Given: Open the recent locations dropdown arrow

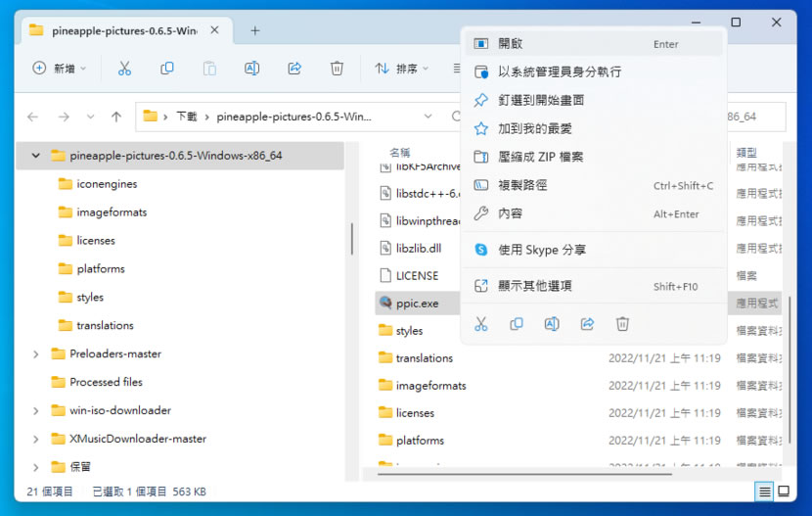Looking at the screenshot, I should [91, 117].
